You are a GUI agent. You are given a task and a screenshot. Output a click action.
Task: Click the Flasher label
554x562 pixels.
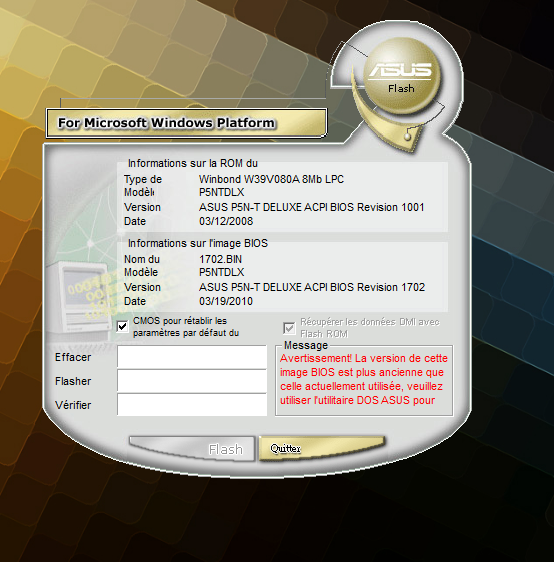[x=73, y=381]
